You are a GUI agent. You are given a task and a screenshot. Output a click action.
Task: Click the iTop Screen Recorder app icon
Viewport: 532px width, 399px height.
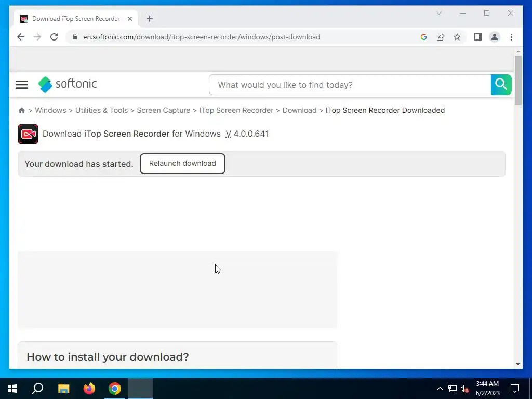click(28, 134)
